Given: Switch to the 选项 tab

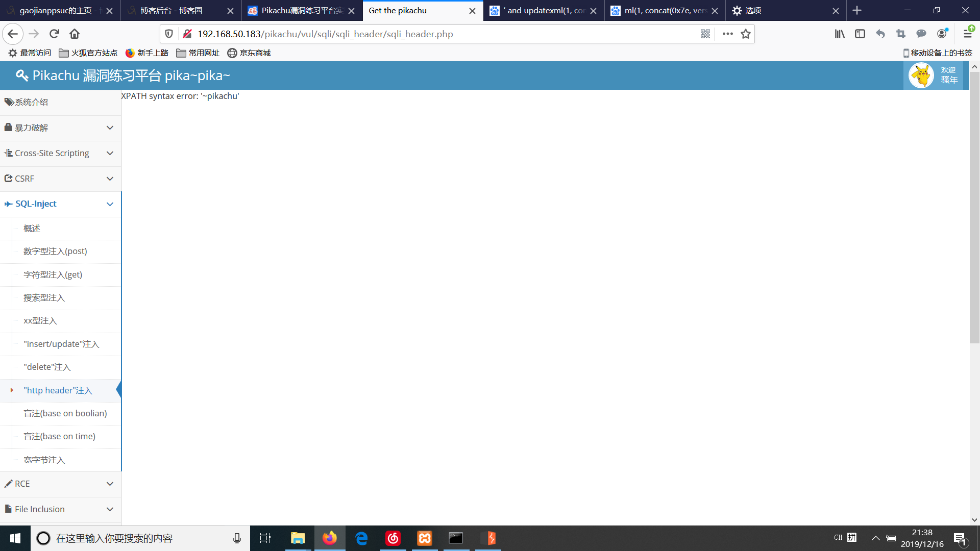Looking at the screenshot, I should coord(753,10).
